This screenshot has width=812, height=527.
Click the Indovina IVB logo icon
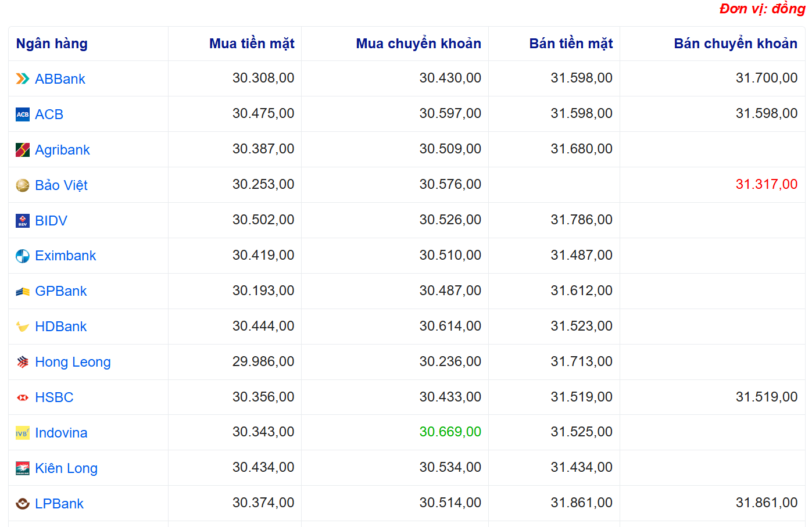click(23, 433)
